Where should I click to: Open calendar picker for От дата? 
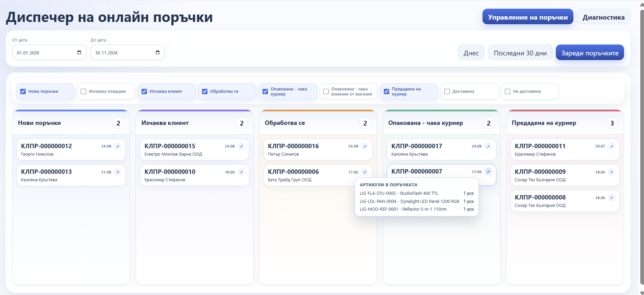pyautogui.click(x=79, y=52)
